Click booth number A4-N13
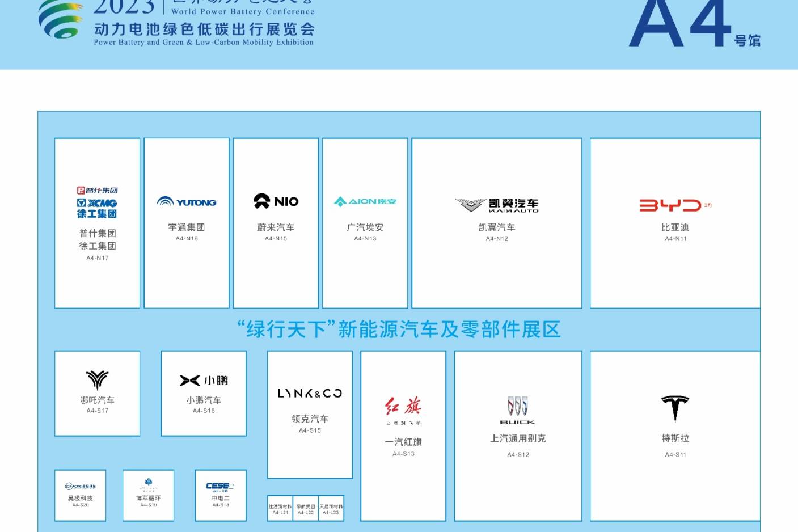Screen dimensions: 798x532 (x=365, y=239)
